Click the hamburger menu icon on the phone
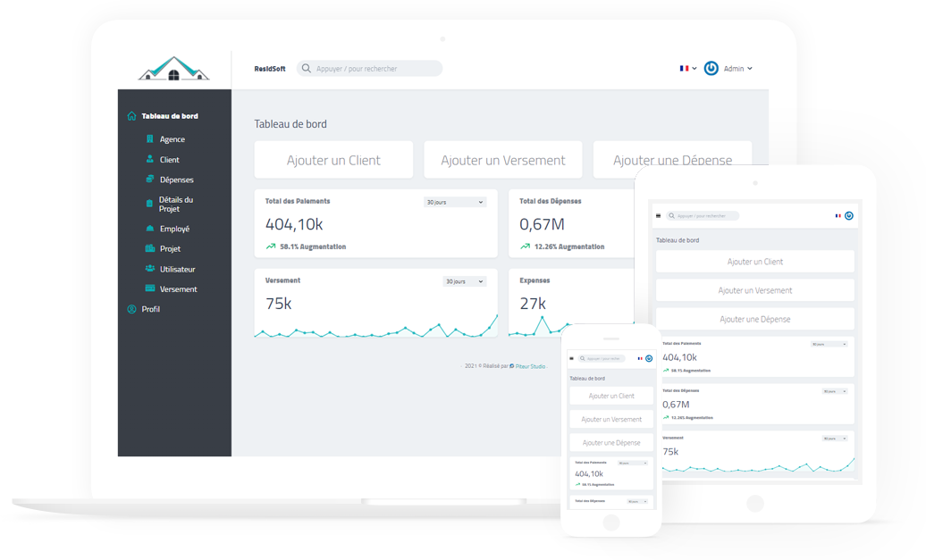The image size is (926, 560). point(571,359)
